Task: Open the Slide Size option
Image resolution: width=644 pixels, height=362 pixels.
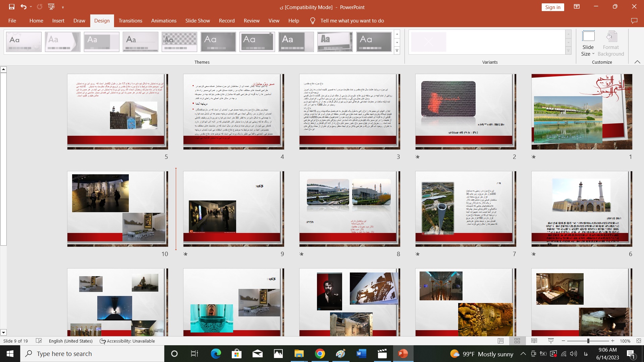Action: tap(588, 44)
